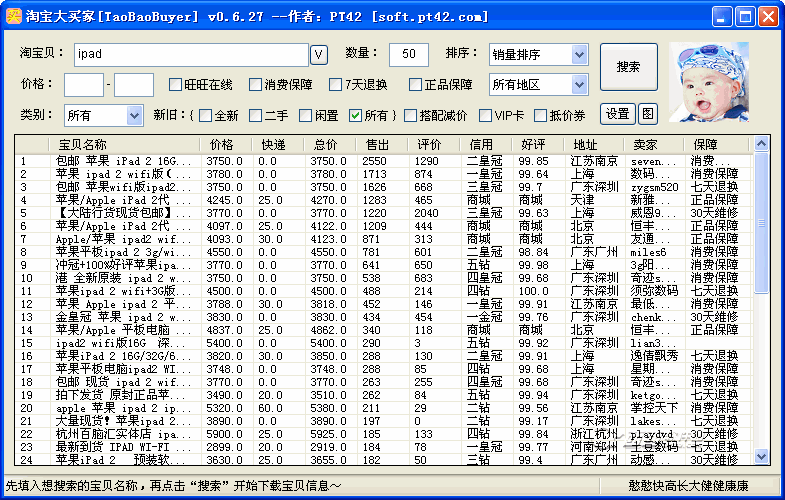Sort by the 地址 column header
The width and height of the screenshot is (785, 500).
pos(594,145)
